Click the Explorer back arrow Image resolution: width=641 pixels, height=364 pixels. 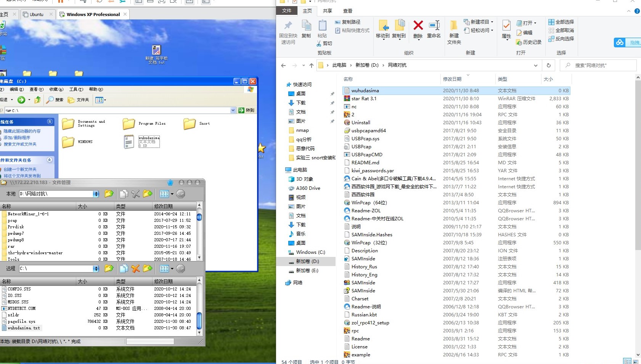pos(283,65)
